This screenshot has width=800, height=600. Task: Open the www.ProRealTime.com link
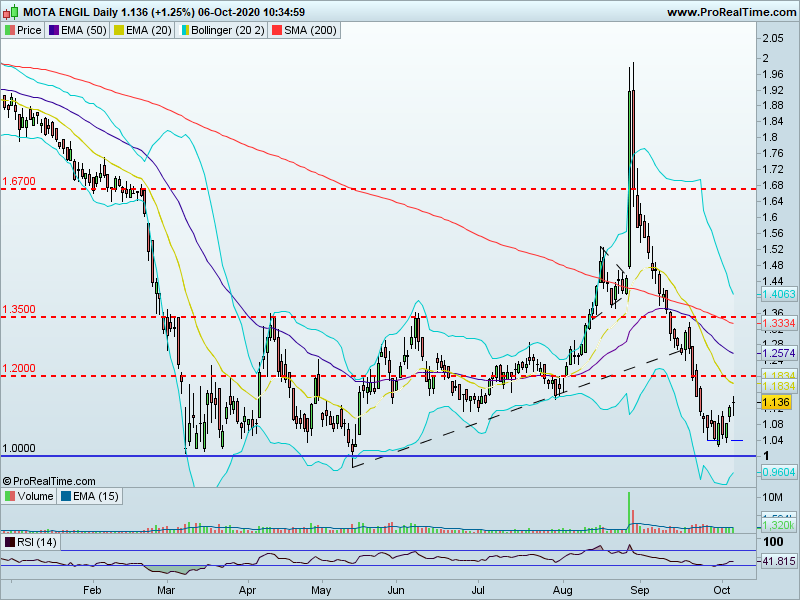tap(731, 12)
